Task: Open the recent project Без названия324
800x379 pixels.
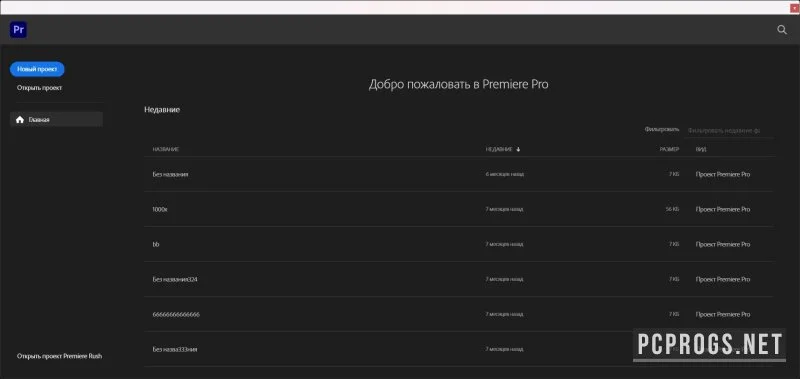Action: [175, 280]
